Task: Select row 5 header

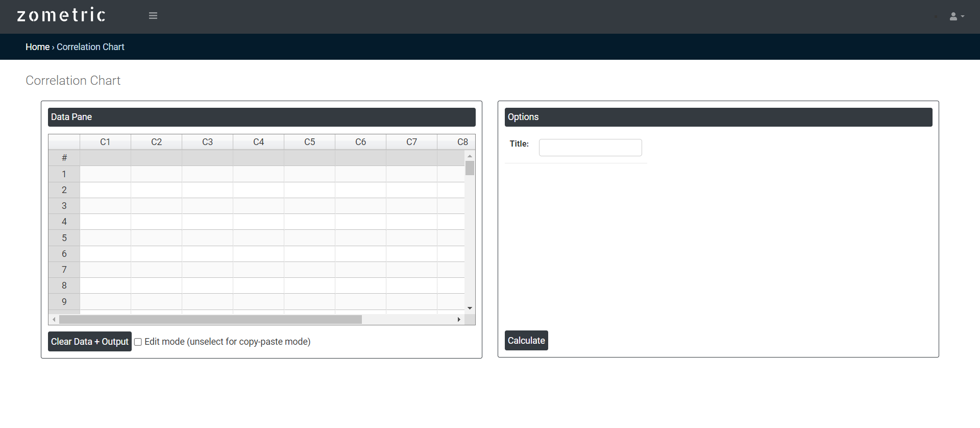Action: pyautogui.click(x=64, y=238)
